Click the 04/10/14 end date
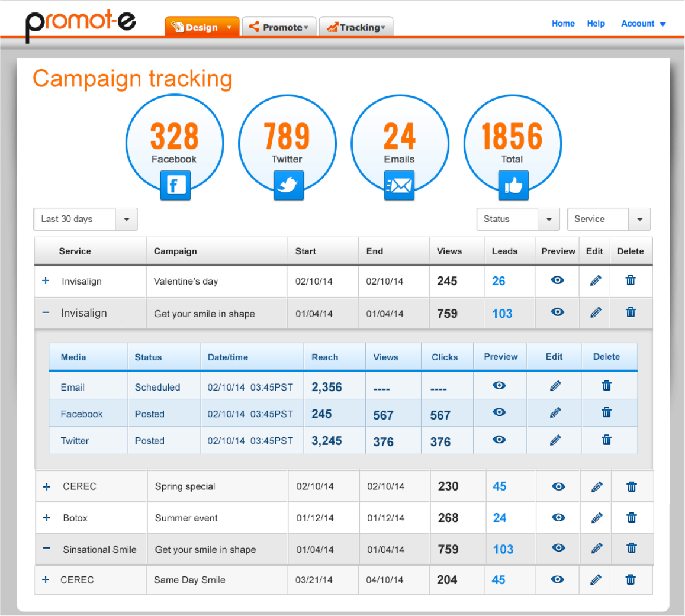 [x=384, y=580]
